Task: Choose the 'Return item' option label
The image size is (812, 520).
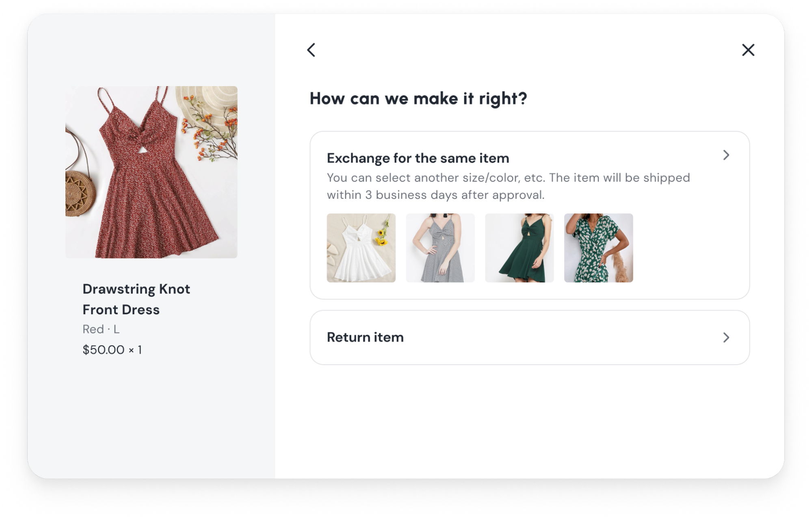Action: coord(365,337)
